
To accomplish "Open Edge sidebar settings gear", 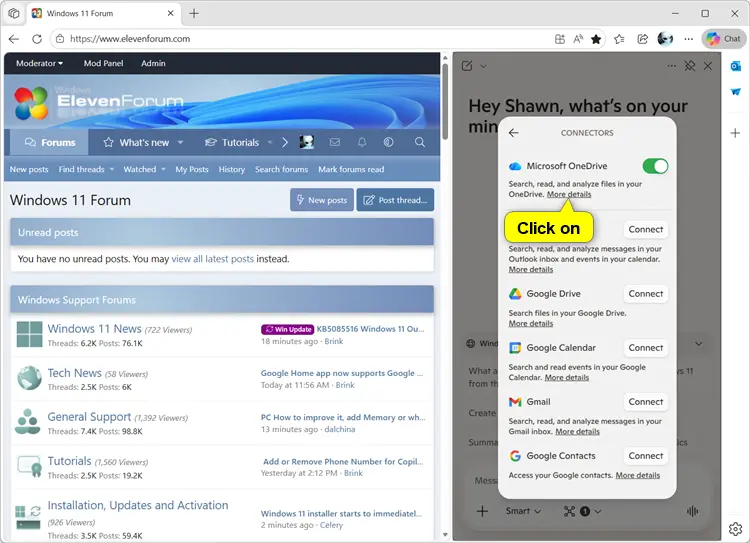I will 736,529.
